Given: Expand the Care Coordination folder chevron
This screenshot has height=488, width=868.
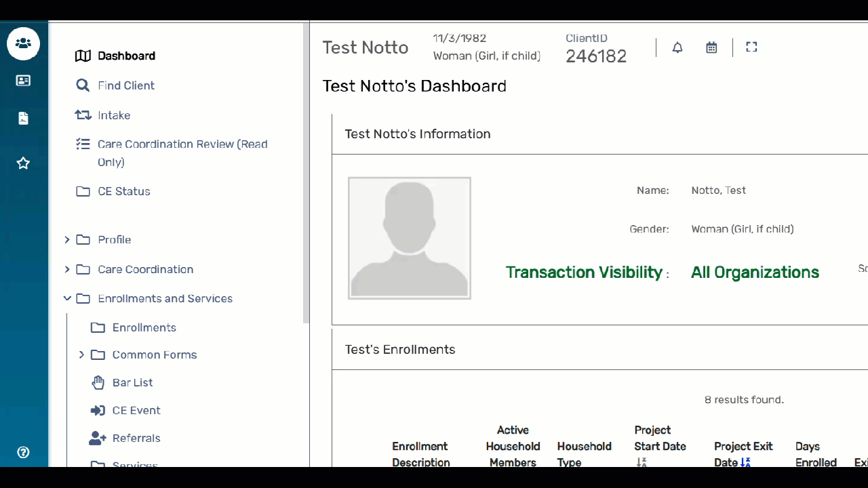Looking at the screenshot, I should pyautogui.click(x=66, y=269).
